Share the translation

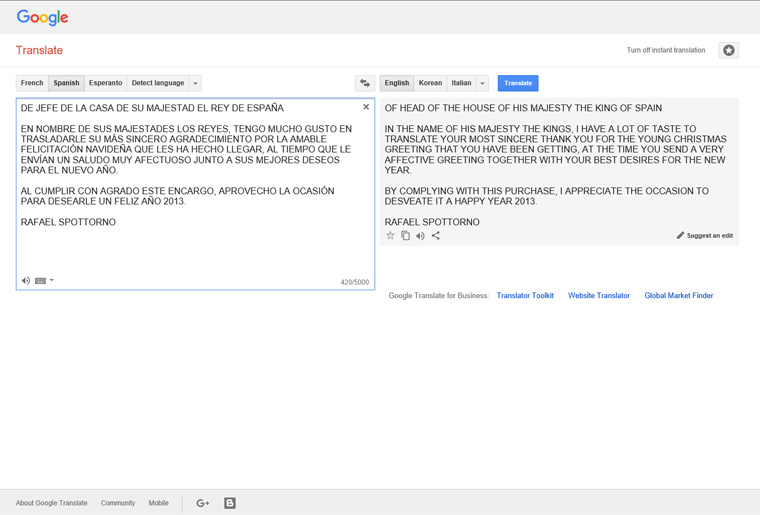[x=436, y=235]
